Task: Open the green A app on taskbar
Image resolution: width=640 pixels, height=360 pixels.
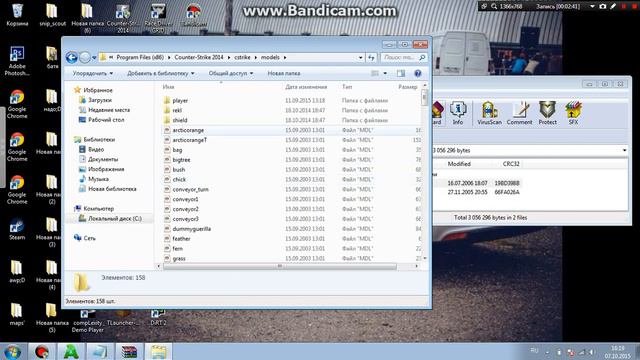Action: pyautogui.click(x=71, y=352)
